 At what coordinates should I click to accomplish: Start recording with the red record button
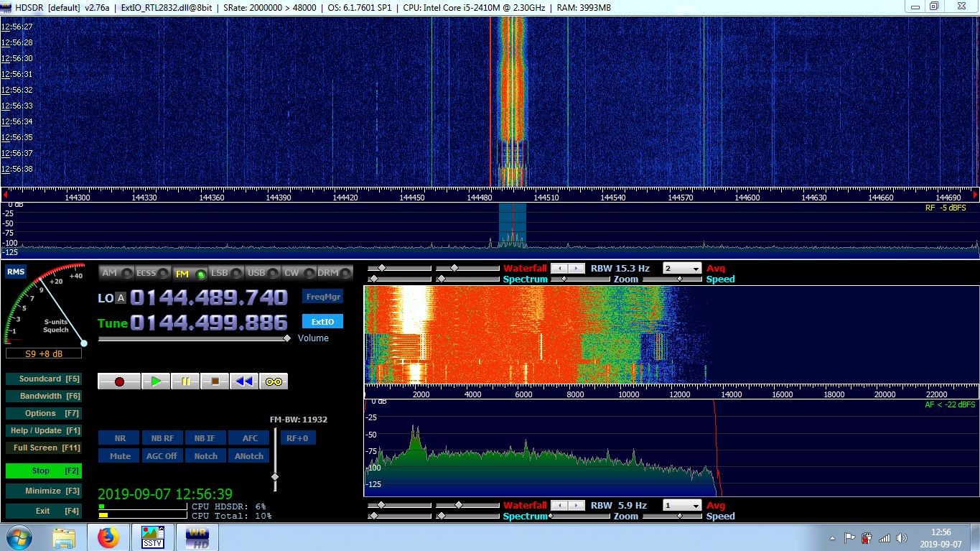119,381
